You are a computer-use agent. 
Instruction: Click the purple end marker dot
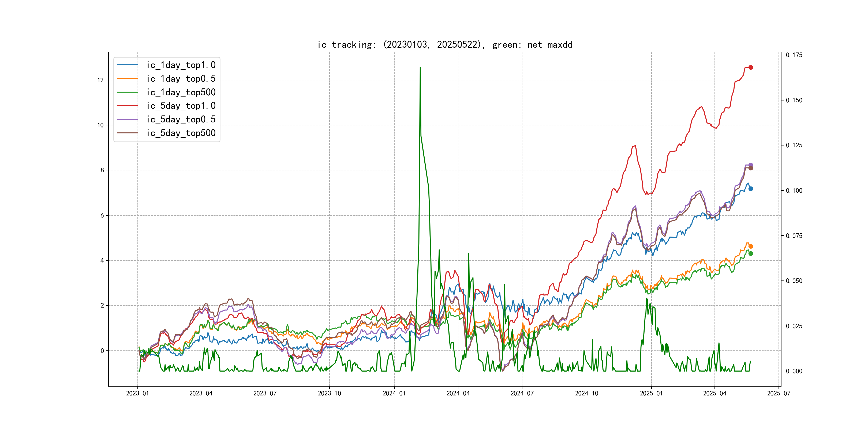click(x=751, y=165)
